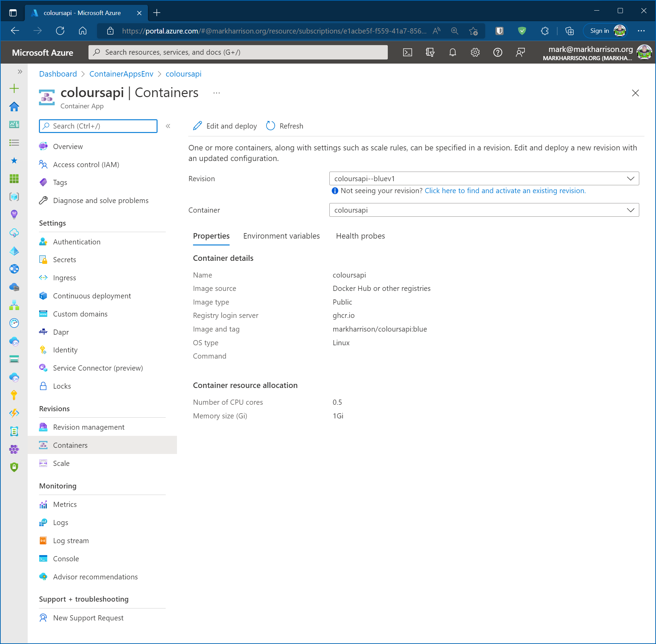
Task: Open portal settings gear icon
Action: [x=475, y=52]
